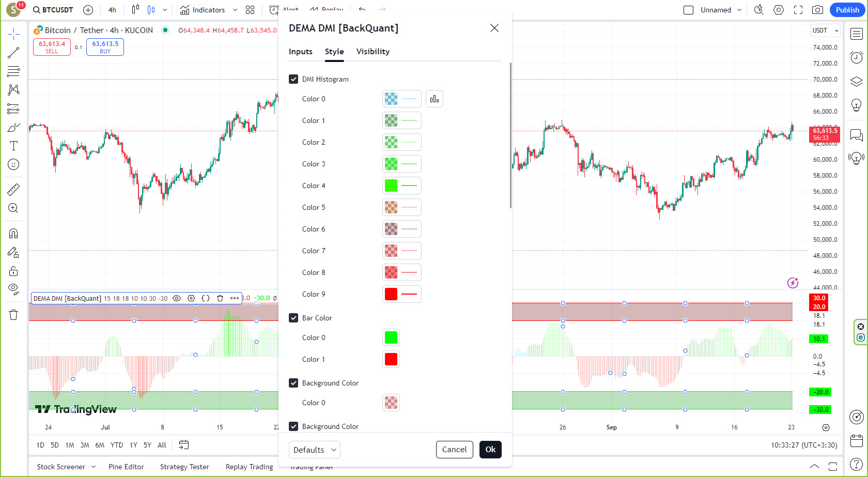Change Color 4 green swatch

(391, 186)
